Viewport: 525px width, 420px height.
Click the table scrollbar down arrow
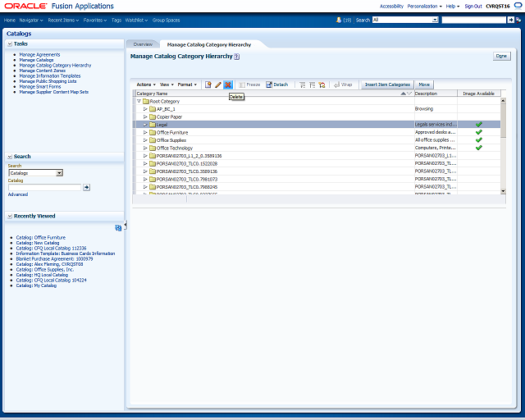click(x=503, y=191)
